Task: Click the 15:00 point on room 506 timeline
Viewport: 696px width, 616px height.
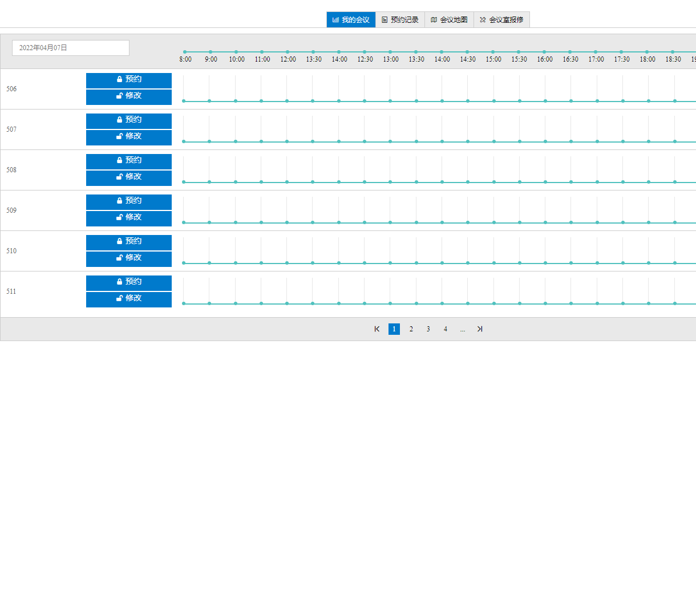Action: click(494, 101)
